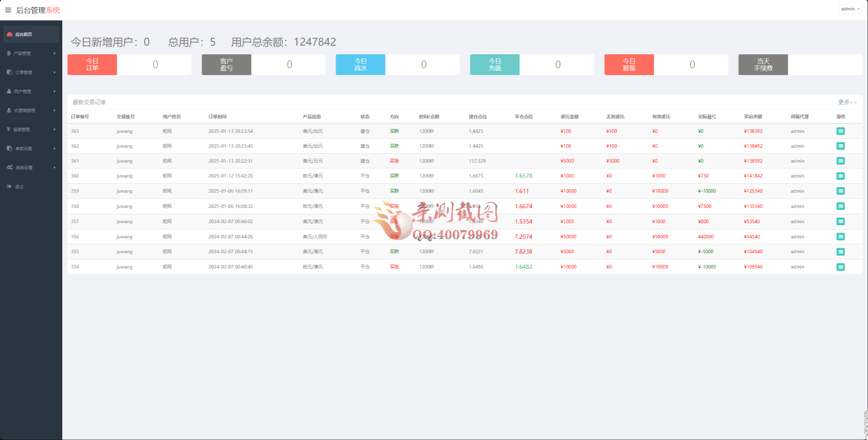Select the 产品管理 bitcoin icon in sidebar

(9, 53)
